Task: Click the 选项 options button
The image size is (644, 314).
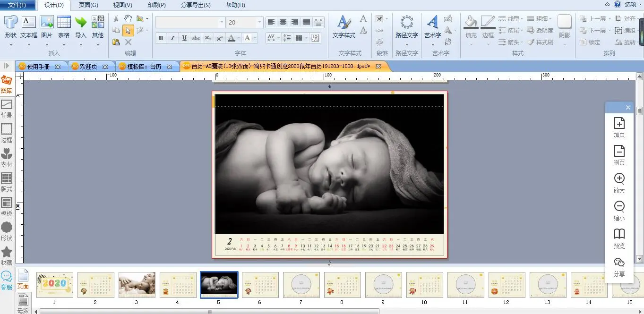Action: pyautogui.click(x=631, y=5)
